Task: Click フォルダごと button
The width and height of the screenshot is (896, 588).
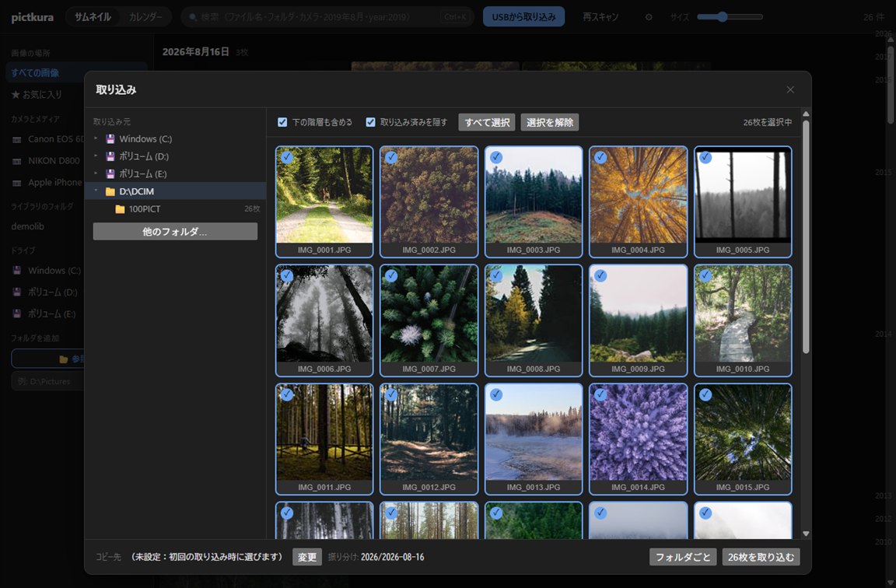Action: (683, 557)
